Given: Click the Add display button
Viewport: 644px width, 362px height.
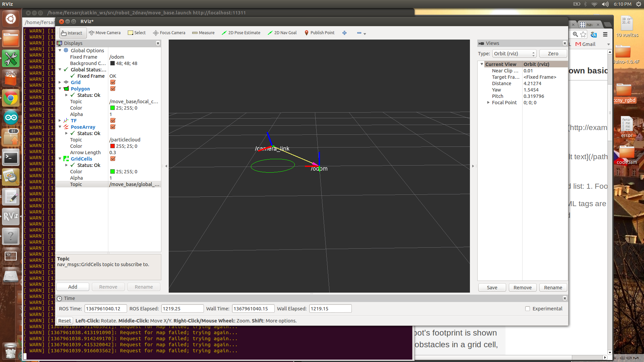Looking at the screenshot, I should click(73, 287).
